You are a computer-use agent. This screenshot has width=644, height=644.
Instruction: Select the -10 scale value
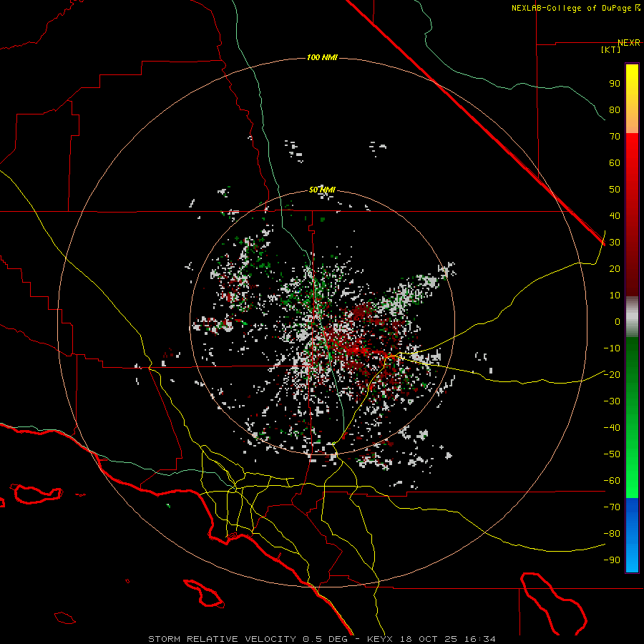coord(612,348)
